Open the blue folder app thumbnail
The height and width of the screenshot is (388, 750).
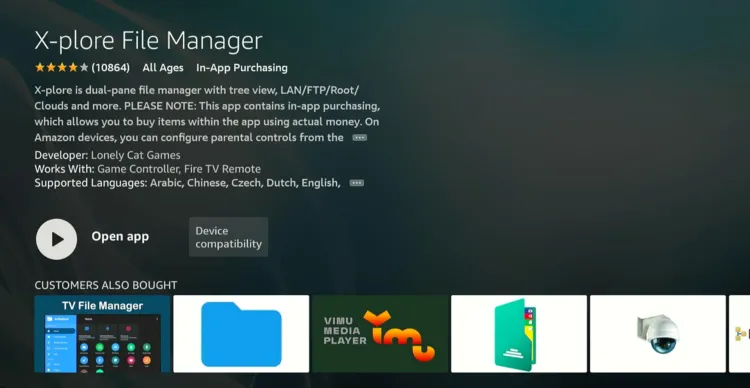[x=241, y=333]
